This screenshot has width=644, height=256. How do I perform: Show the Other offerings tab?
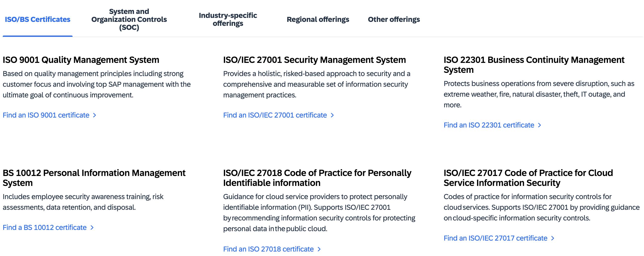394,19
